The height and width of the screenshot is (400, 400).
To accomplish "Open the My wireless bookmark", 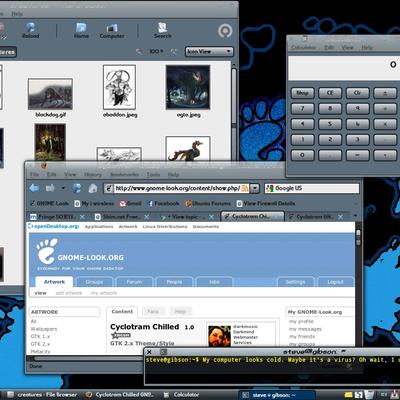I will 94,203.
